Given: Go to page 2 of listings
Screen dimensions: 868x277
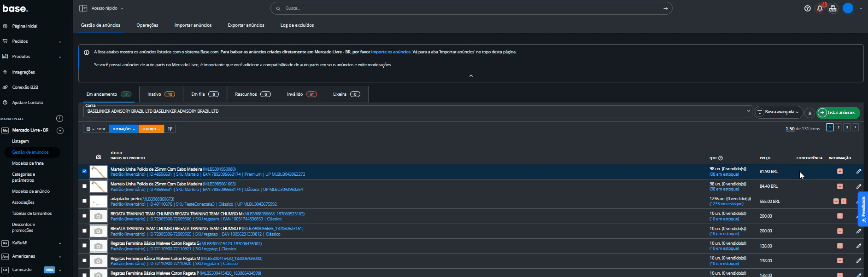Looking at the screenshot, I should coord(839,127).
